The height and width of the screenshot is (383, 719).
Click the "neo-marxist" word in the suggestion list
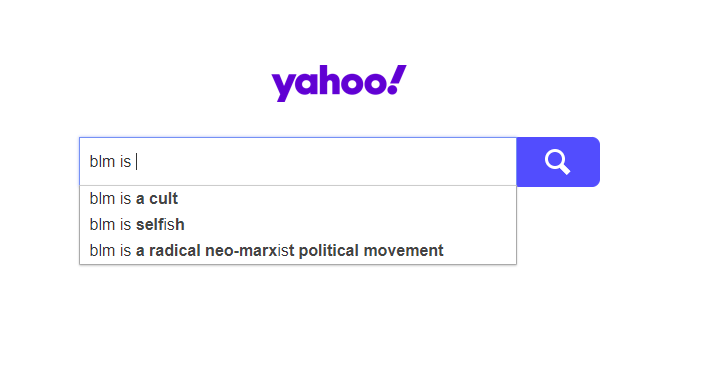249,251
